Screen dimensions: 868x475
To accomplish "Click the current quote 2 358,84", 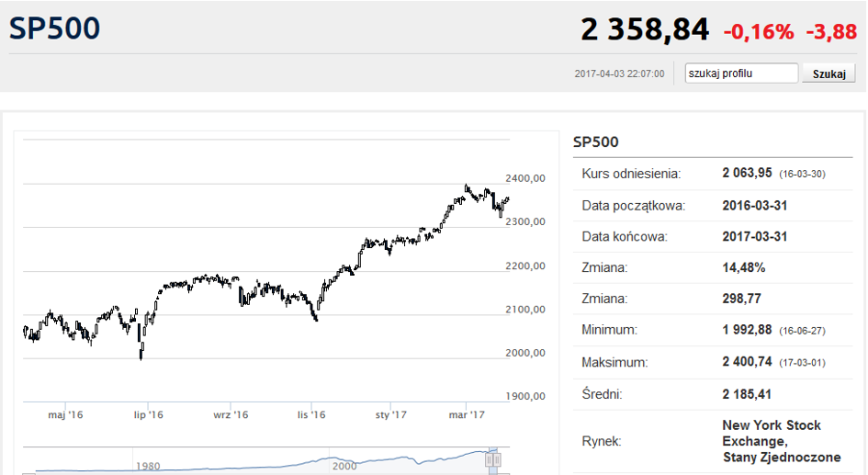I will point(645,29).
